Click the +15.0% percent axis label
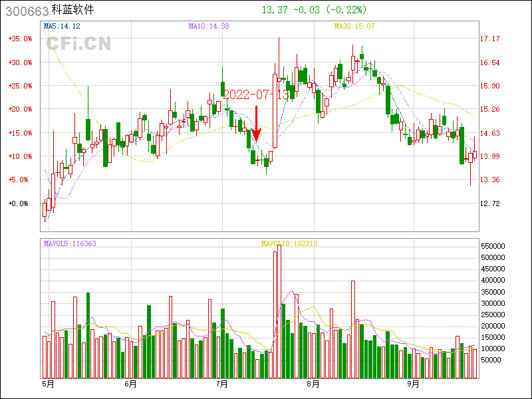 tap(21, 133)
